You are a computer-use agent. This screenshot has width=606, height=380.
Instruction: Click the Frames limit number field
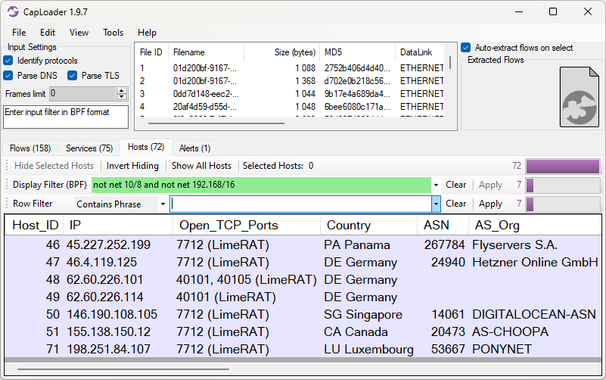click(x=83, y=94)
